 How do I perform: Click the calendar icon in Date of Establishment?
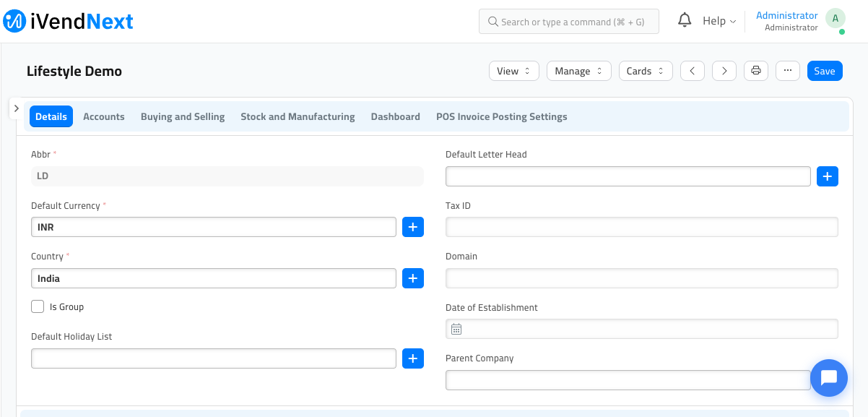pyautogui.click(x=456, y=329)
